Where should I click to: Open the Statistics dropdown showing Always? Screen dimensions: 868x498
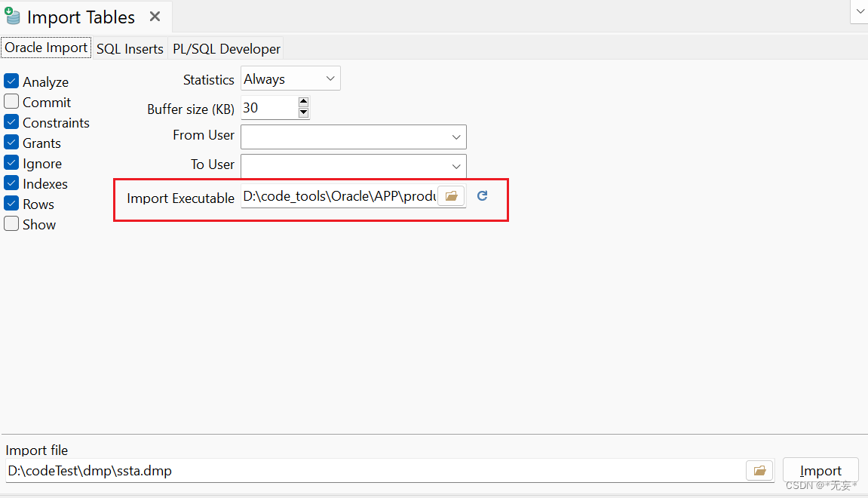(x=330, y=78)
